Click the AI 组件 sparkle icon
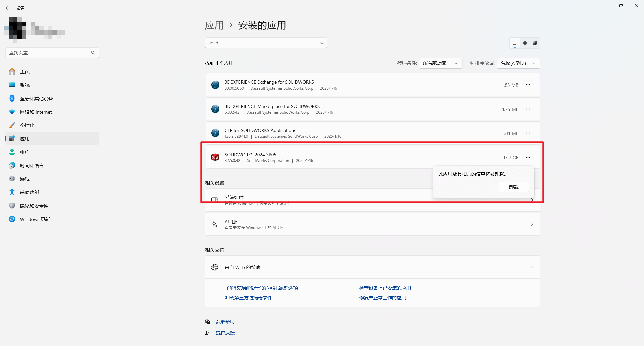 click(215, 224)
